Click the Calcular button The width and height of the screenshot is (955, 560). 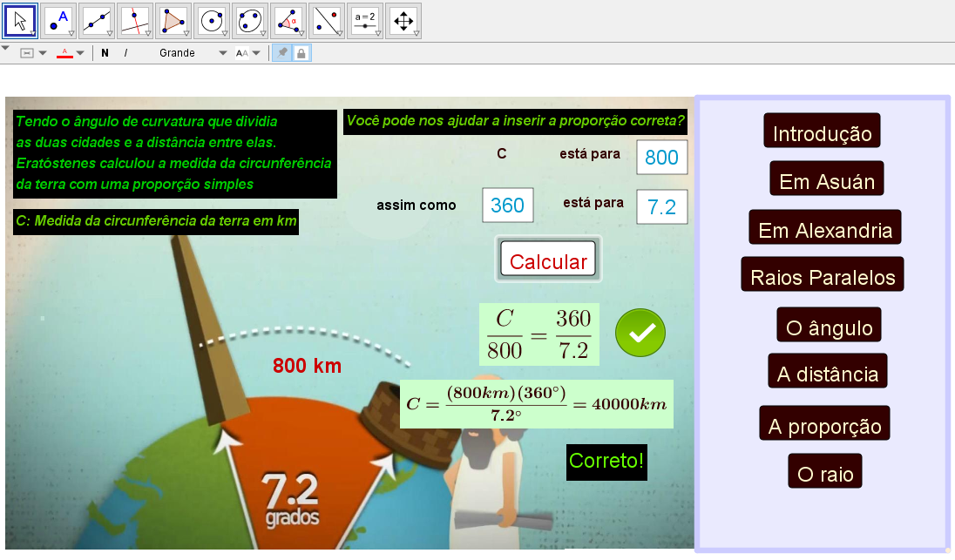tap(548, 260)
